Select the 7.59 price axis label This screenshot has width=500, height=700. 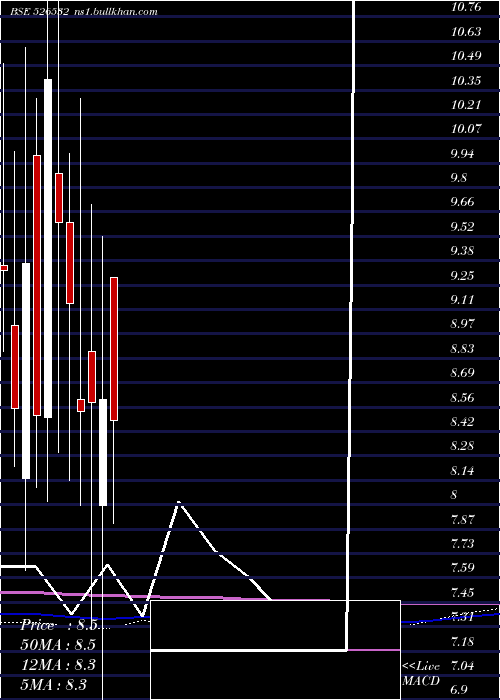click(462, 567)
